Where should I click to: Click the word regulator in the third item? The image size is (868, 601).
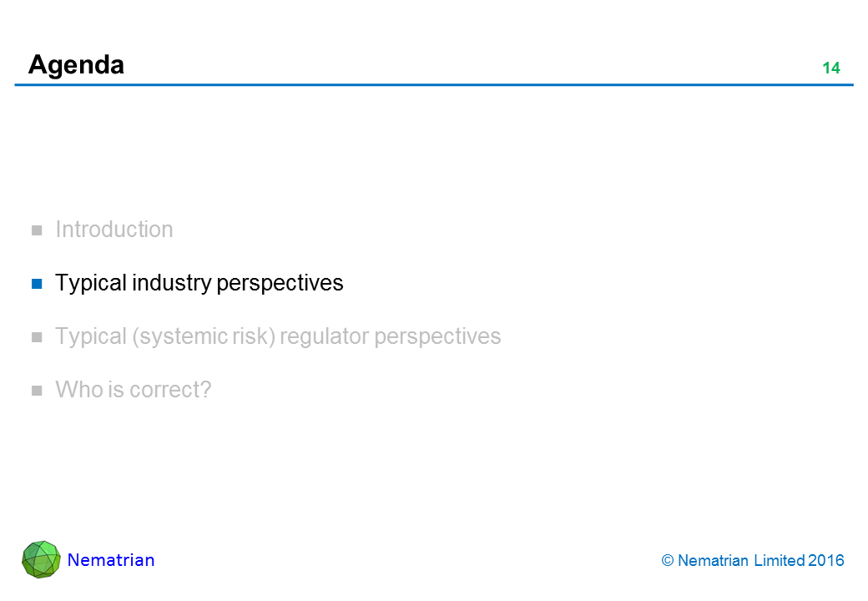(325, 336)
